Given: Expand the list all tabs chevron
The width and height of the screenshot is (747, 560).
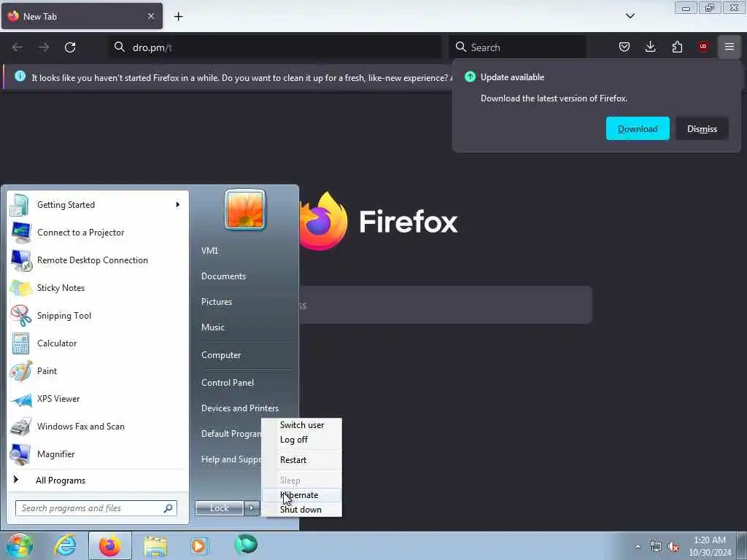Looking at the screenshot, I should click(x=630, y=16).
